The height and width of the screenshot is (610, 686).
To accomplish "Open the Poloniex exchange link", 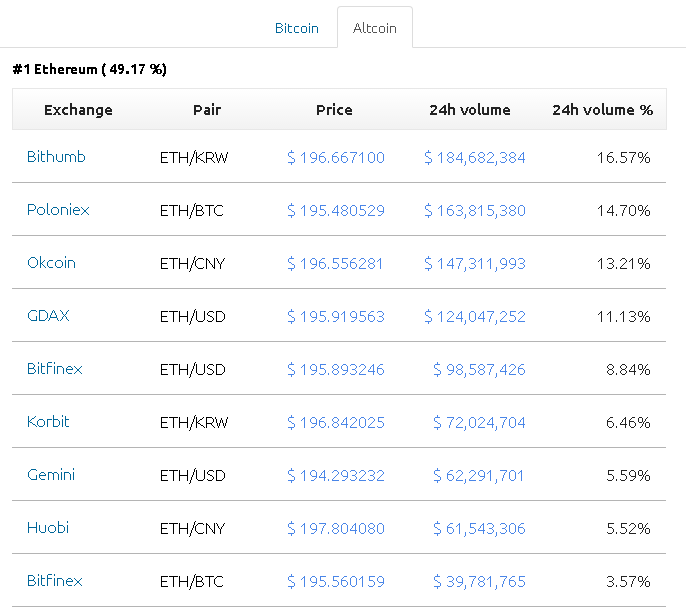I will pos(58,210).
